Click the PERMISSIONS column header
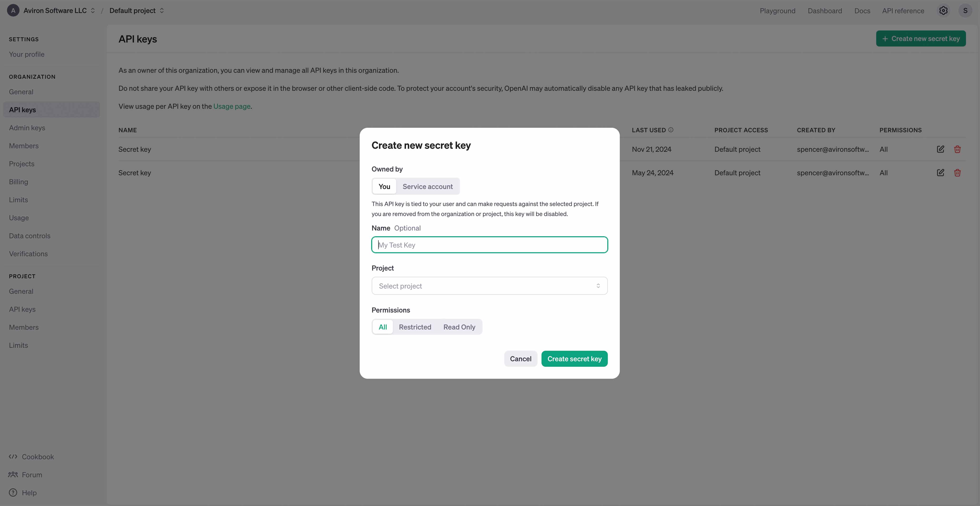Viewport: 980px width, 506px height. 900,130
